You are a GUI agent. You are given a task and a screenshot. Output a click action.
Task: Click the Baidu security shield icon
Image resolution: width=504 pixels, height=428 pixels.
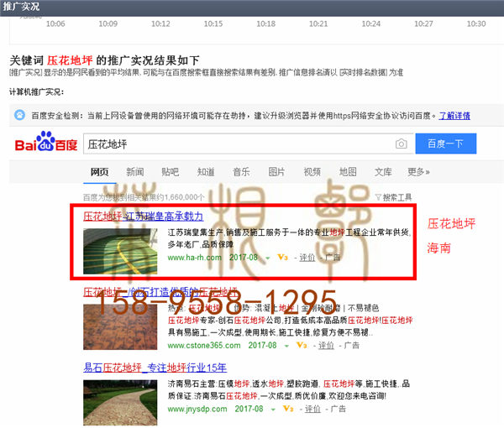pyautogui.click(x=19, y=115)
